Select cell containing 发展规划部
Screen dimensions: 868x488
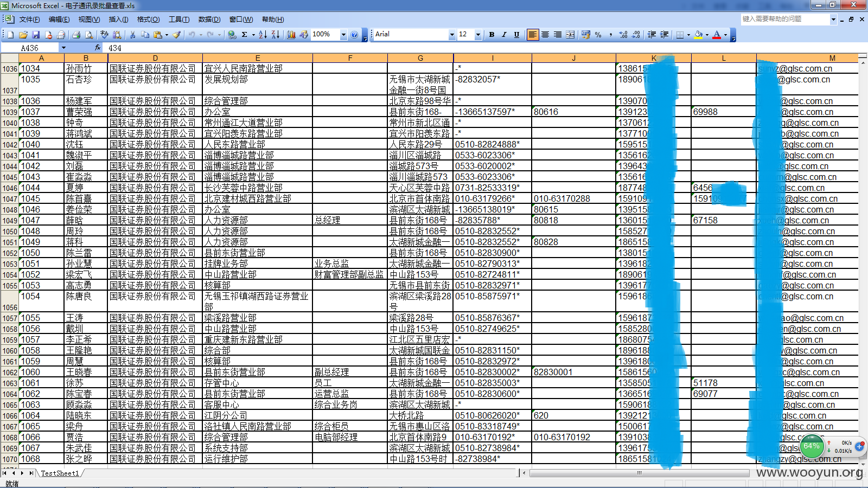tap(258, 85)
